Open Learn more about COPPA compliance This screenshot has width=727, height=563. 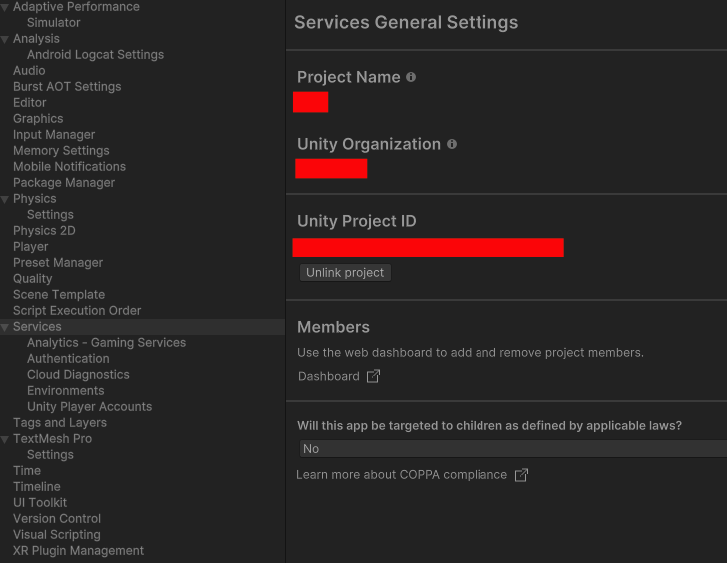(x=401, y=474)
